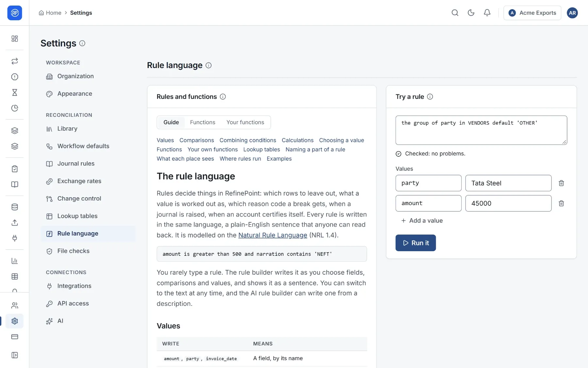This screenshot has height=368, width=588.
Task: Open the bar chart icon in left rail
Action: 15,261
